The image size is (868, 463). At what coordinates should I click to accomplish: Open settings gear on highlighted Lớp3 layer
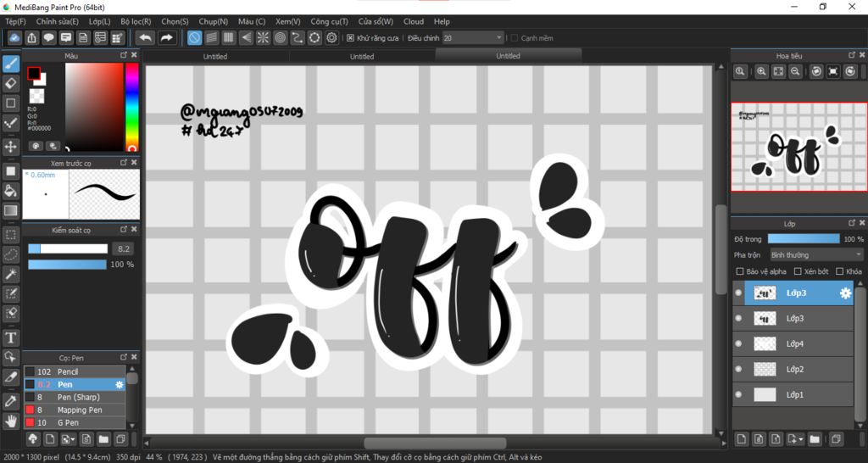tap(845, 293)
